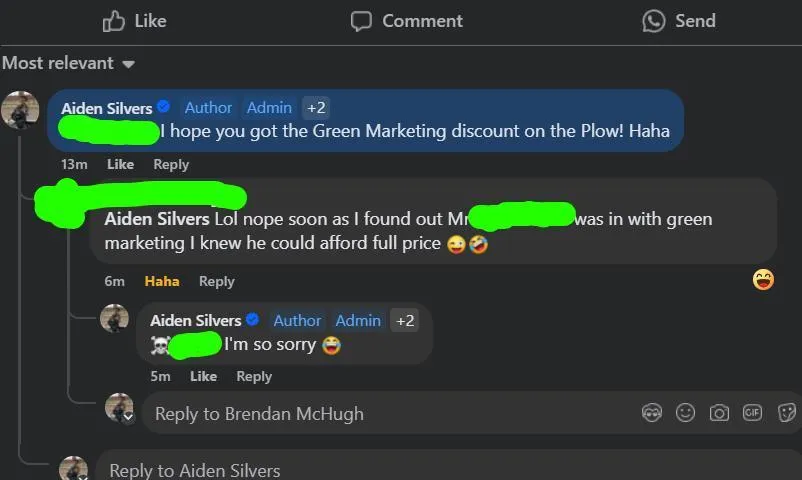Like the 5m I'm so sorry reply
This screenshot has width=802, height=480.
point(204,376)
